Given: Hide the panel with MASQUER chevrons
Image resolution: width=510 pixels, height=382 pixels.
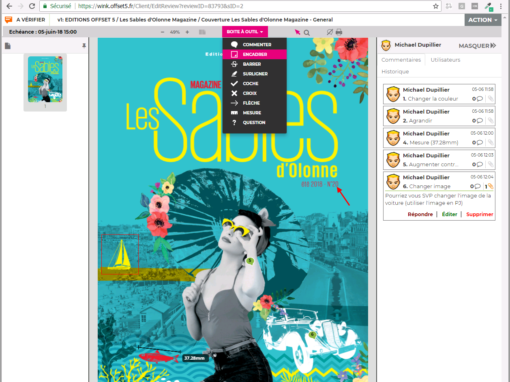Looking at the screenshot, I should 477,46.
